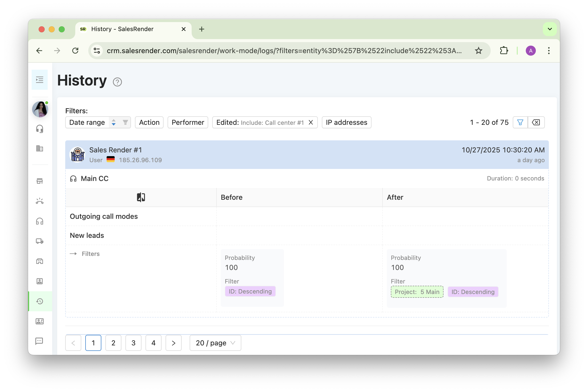Open the Date range filter dropdown
This screenshot has width=588, height=392.
click(87, 122)
